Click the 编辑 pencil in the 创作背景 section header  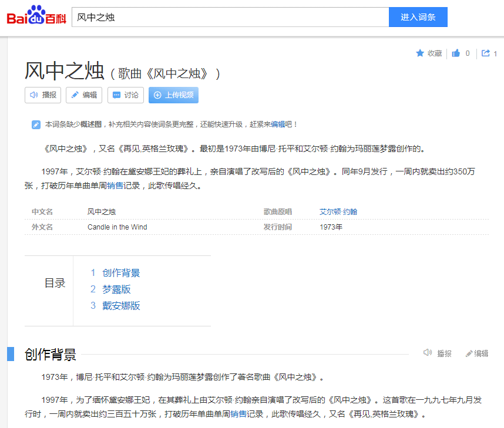coord(476,353)
